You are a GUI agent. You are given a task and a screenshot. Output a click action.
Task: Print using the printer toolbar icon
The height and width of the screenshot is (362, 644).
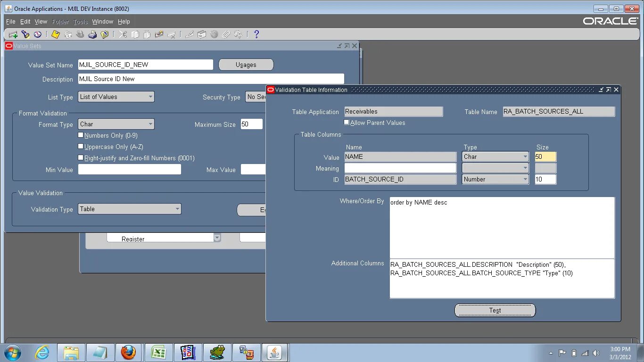click(x=92, y=34)
